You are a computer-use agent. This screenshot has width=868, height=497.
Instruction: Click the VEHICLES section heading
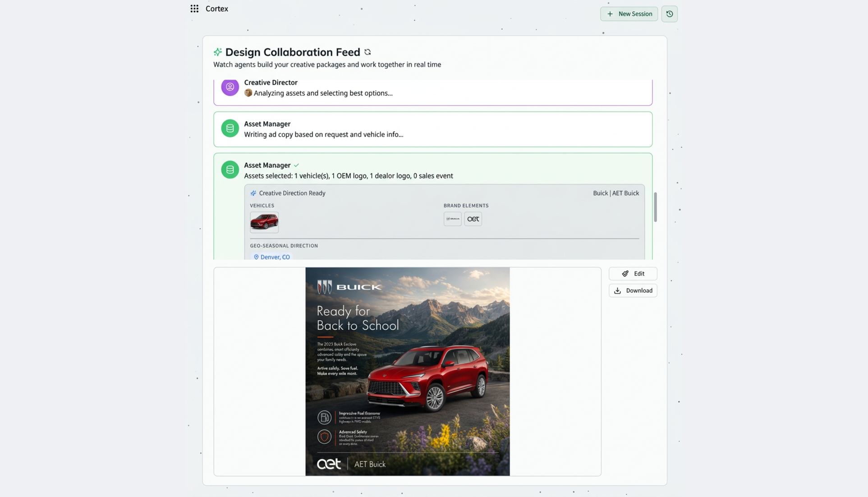coord(262,206)
